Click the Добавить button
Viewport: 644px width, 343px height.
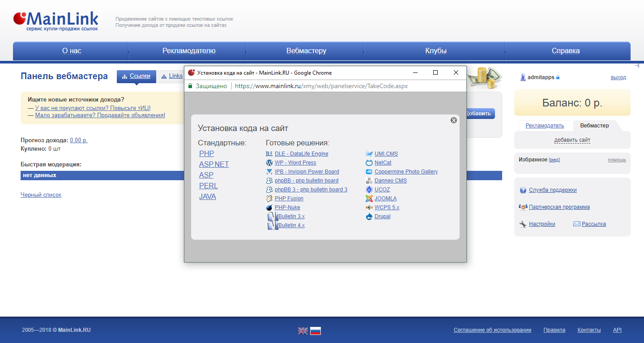click(480, 114)
